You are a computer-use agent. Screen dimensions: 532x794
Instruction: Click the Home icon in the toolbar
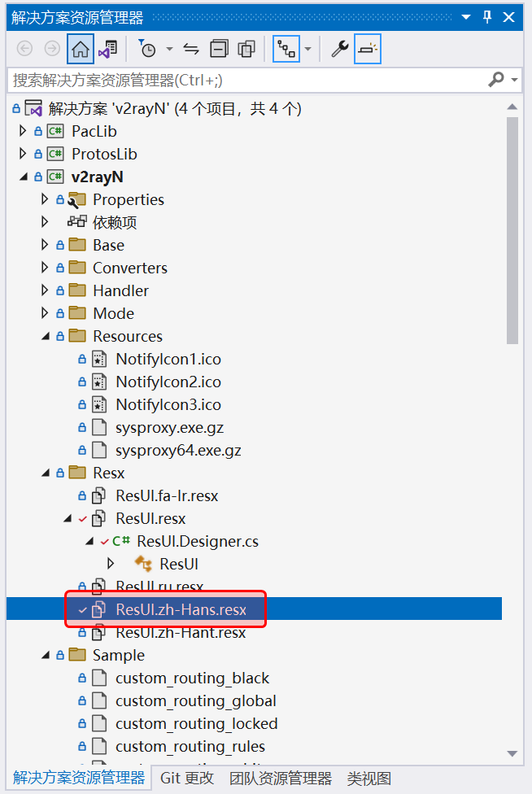[80, 49]
